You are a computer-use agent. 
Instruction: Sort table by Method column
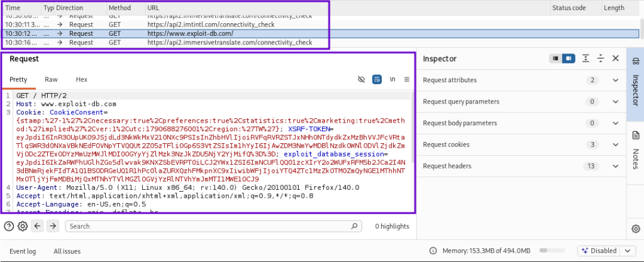pos(126,8)
